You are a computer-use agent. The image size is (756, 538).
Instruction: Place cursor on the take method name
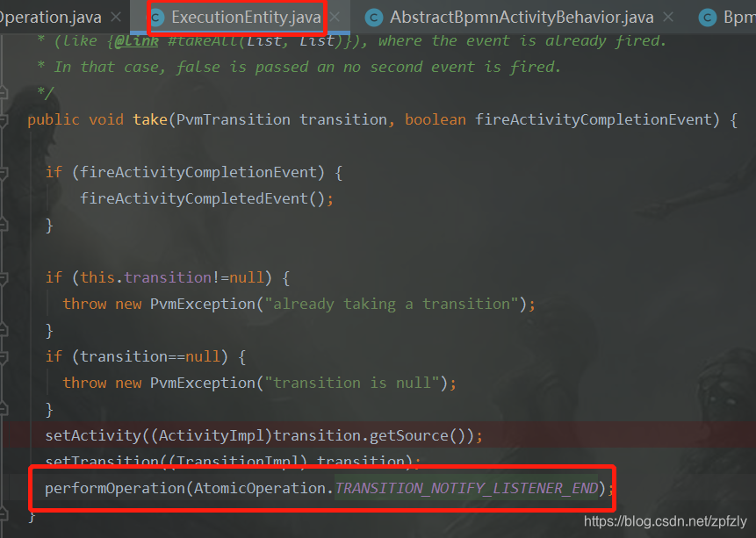[x=150, y=119]
